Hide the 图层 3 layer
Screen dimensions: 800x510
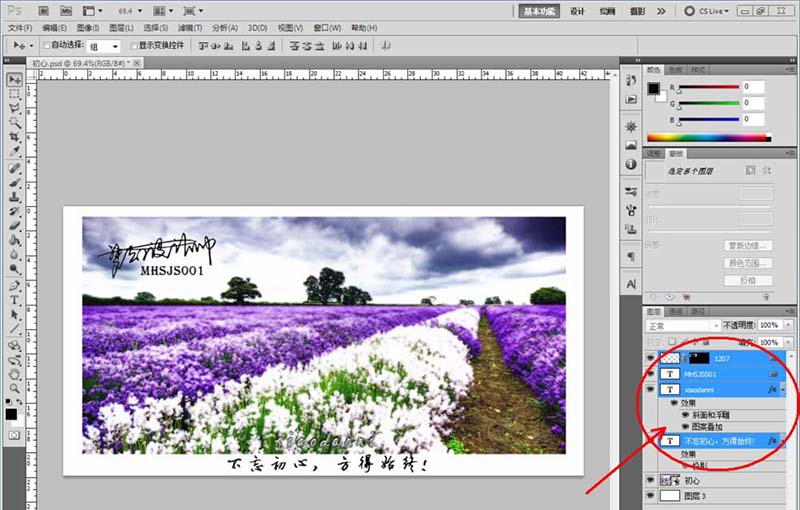click(651, 496)
